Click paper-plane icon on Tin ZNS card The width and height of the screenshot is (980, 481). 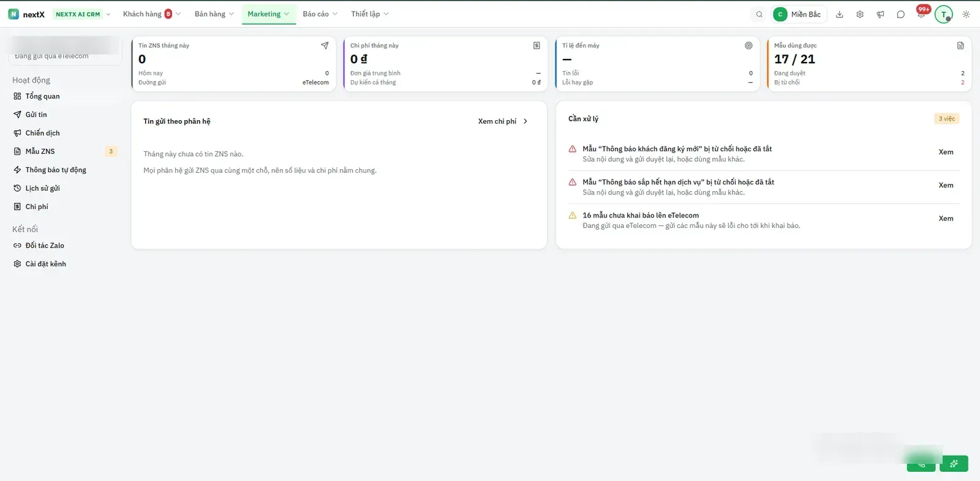coord(325,45)
